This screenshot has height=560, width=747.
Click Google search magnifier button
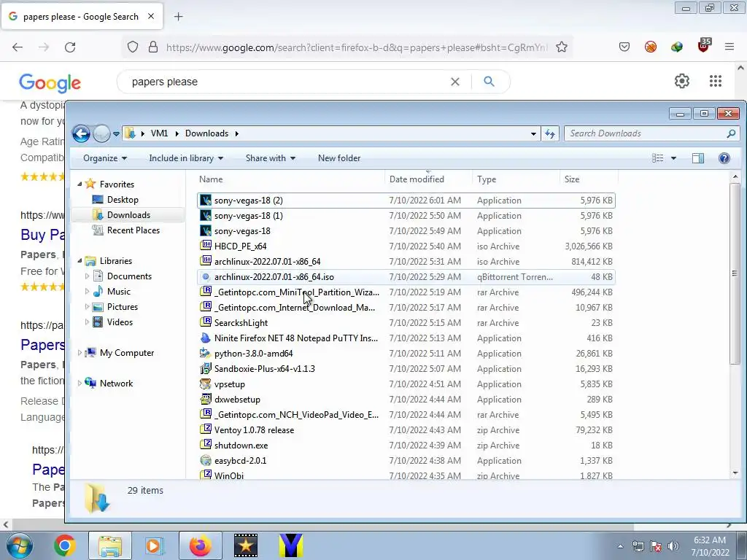point(489,82)
